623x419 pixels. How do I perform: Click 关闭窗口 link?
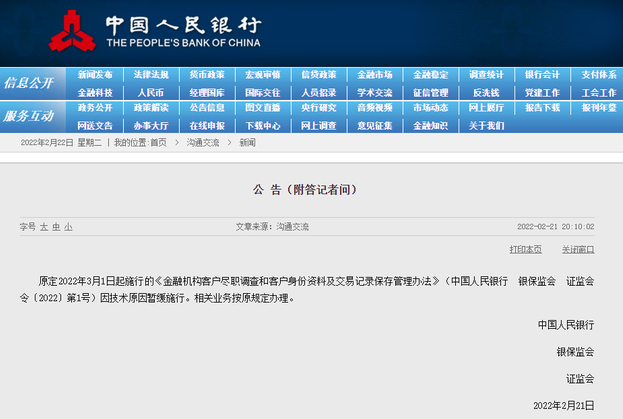click(578, 249)
